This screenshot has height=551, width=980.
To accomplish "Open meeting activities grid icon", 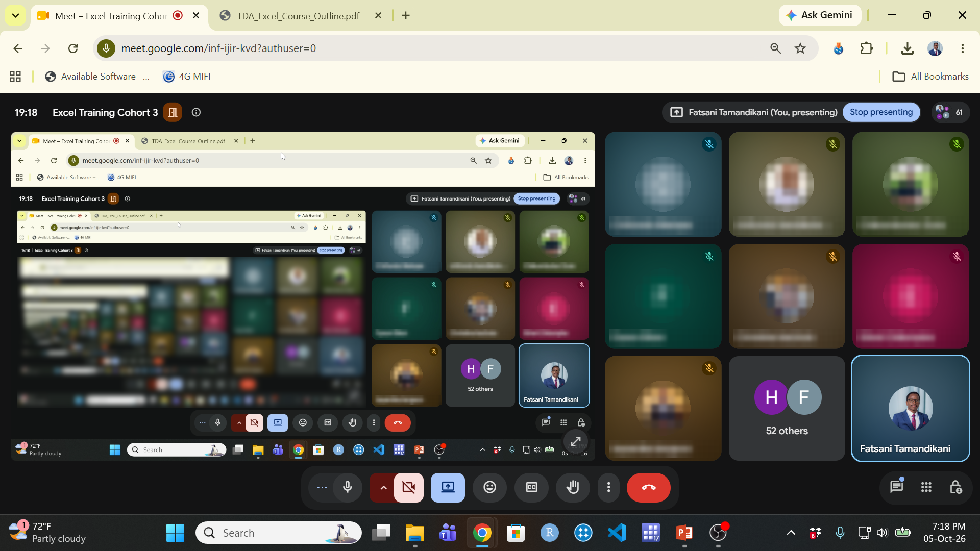I will 926,487.
